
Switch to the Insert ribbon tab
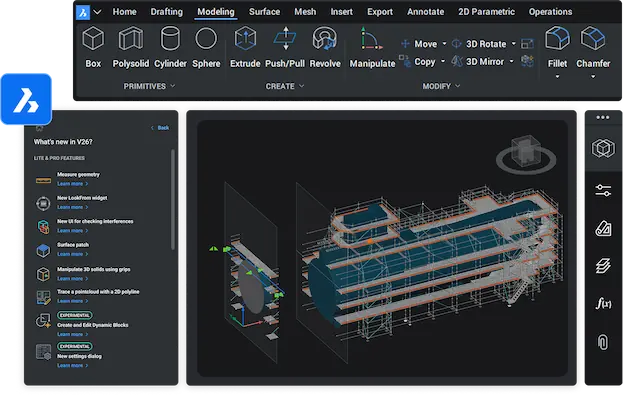point(341,12)
